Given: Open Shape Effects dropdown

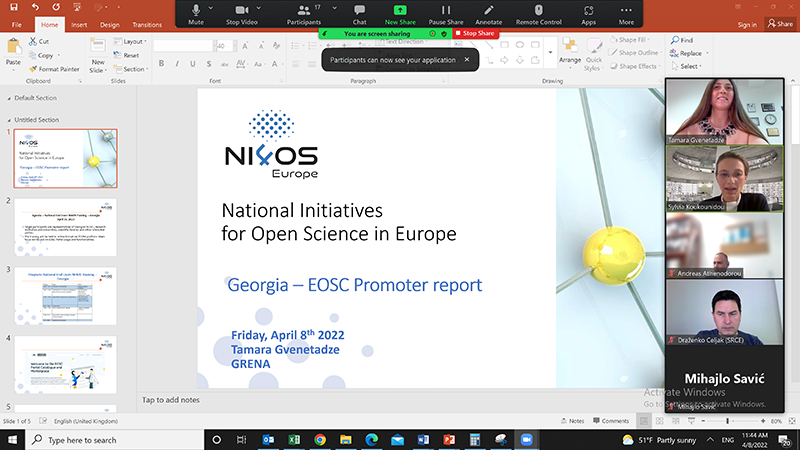Looking at the screenshot, I should (634, 66).
